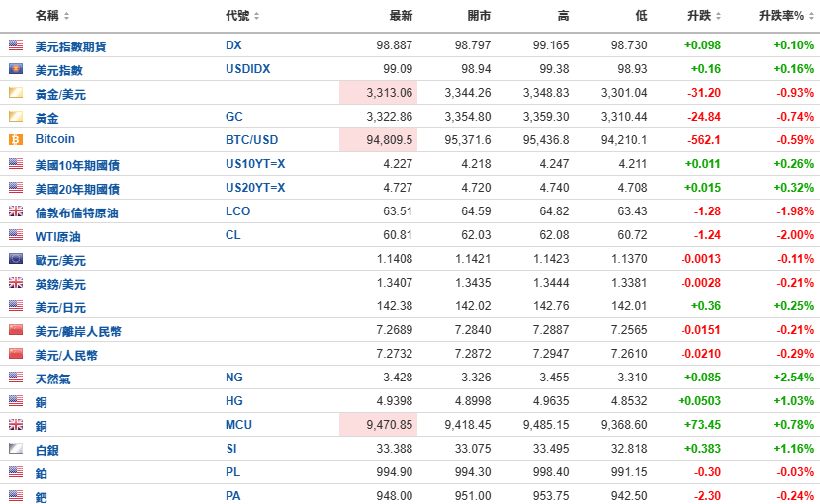Screen dimensions: 820x504
Task: Click the UK flag next to 倫敦布倫特原油
Action: point(16,211)
